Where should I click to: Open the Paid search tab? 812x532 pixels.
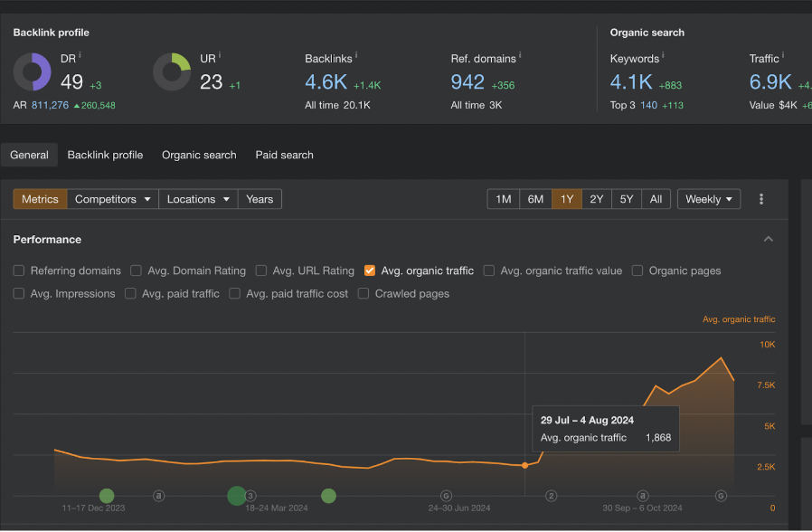(x=284, y=155)
